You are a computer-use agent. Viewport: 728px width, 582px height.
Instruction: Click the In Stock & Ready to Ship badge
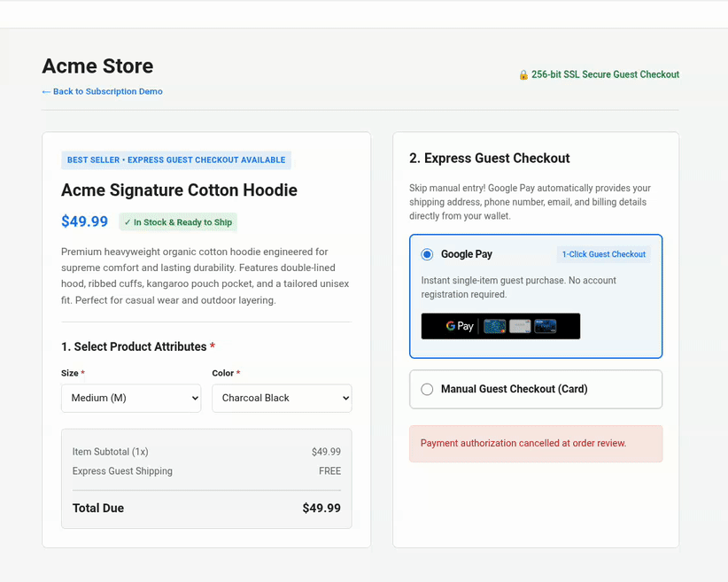[x=178, y=222]
